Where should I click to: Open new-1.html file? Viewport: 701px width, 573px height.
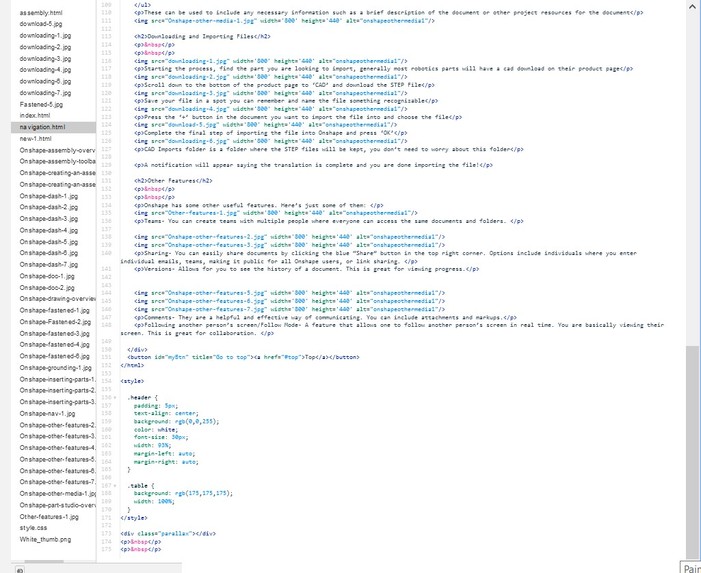click(35, 139)
